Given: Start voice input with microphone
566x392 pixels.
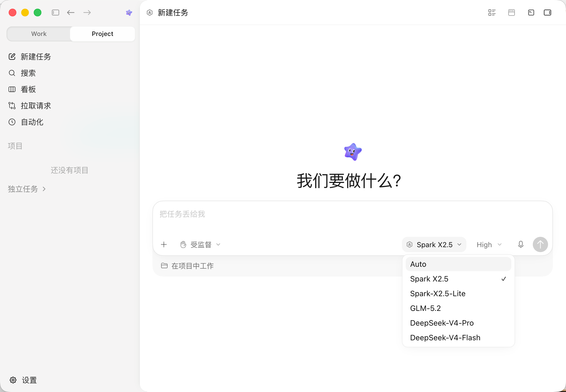Looking at the screenshot, I should (521, 244).
